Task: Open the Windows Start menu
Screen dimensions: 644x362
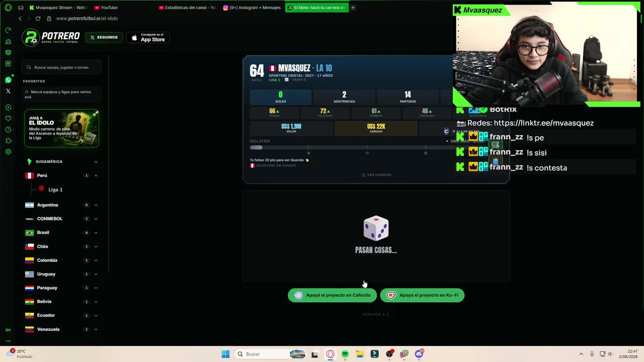Action: (225, 354)
